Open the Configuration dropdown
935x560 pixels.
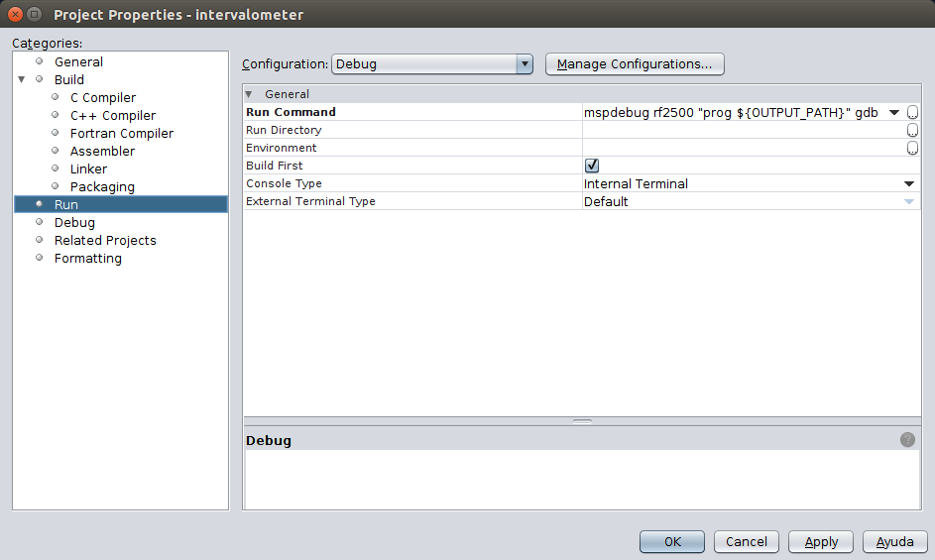(x=432, y=64)
